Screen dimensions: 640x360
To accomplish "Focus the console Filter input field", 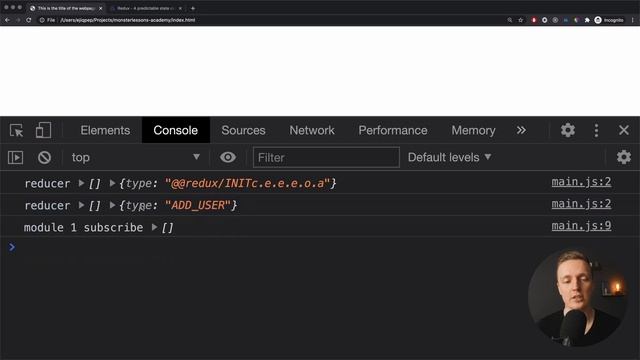I will tap(326, 158).
